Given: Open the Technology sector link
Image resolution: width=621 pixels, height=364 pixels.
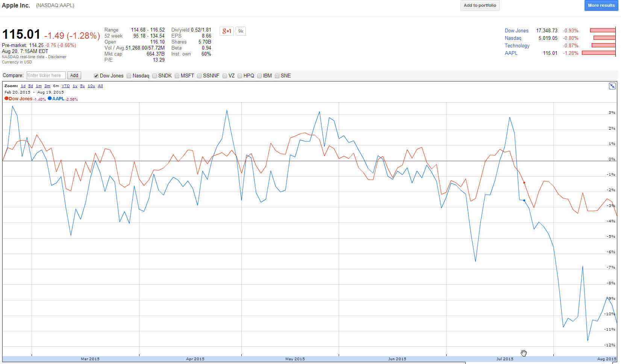Looking at the screenshot, I should [x=517, y=46].
